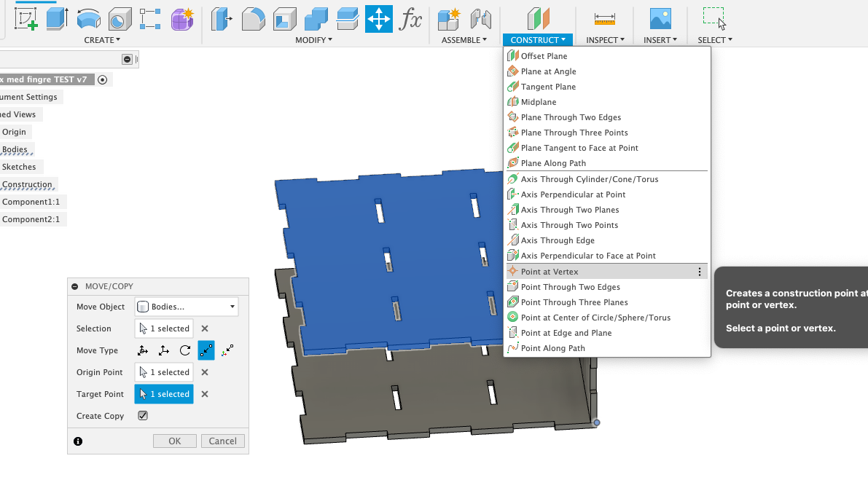Select the Fillet tool
Viewport: 868px width, 504px height.
point(254,17)
